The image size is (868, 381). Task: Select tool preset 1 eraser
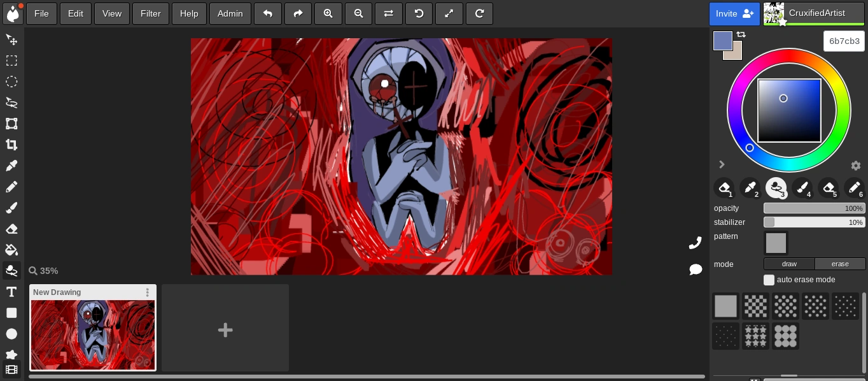(724, 188)
